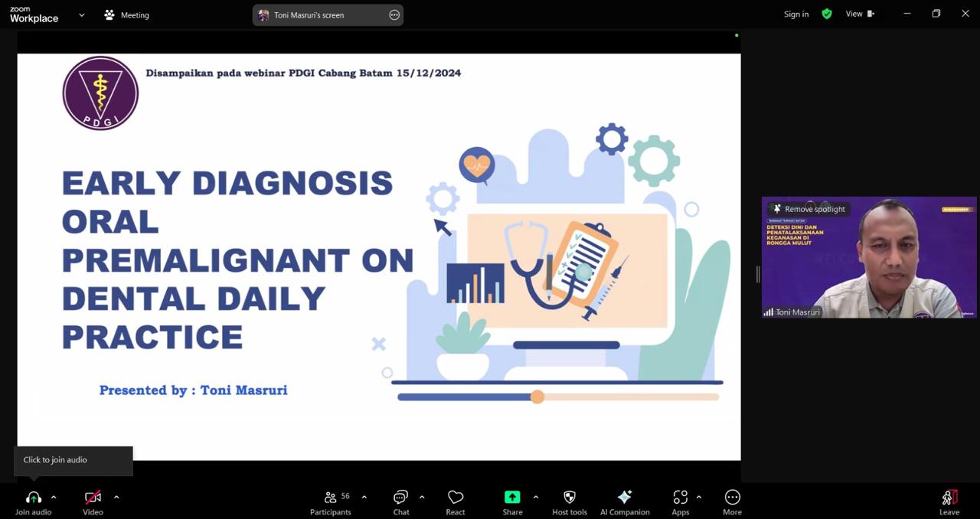Click the green Share screen button

[512, 498]
